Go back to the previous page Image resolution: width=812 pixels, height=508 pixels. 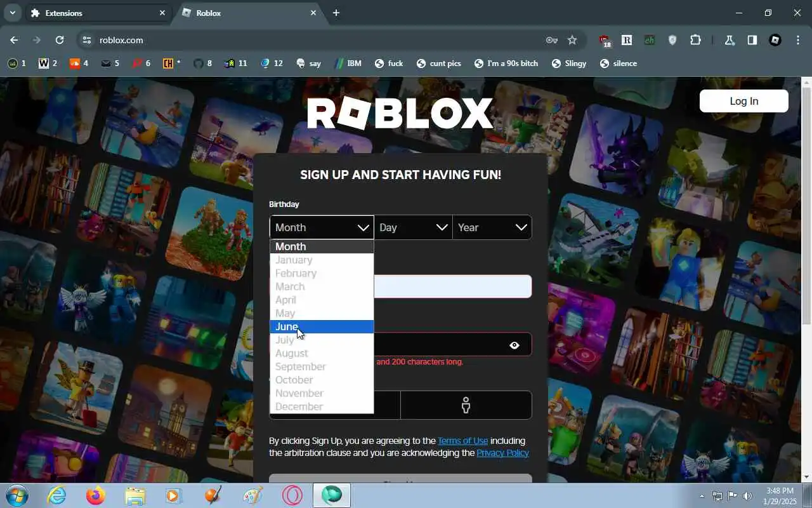[14, 40]
